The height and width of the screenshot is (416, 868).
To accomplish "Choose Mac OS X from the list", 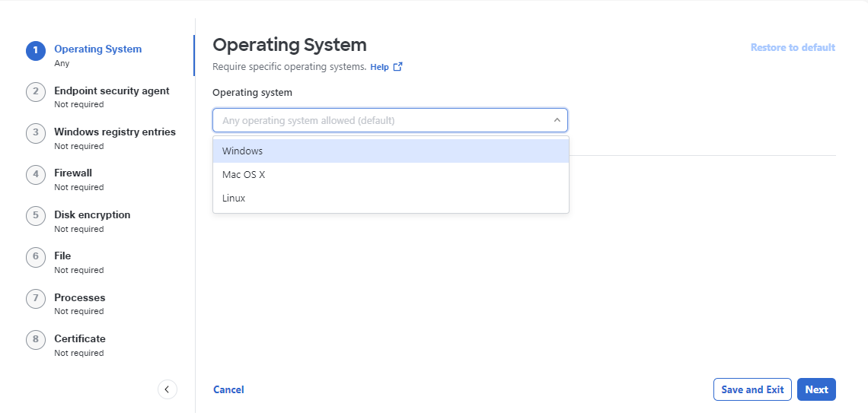I will (391, 174).
